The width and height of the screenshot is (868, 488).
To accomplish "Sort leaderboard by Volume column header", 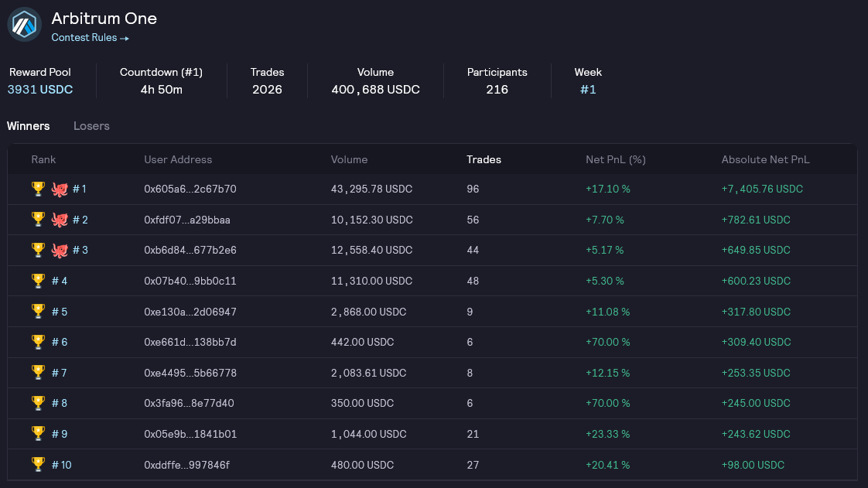I will [x=350, y=159].
